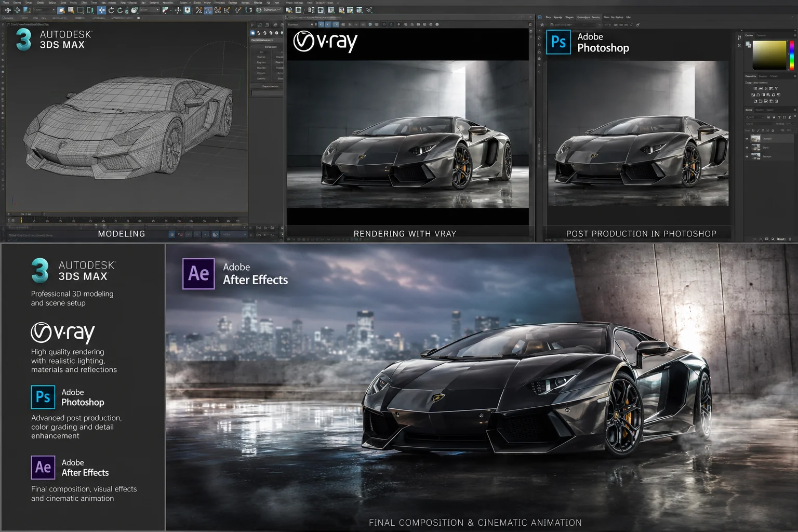This screenshot has height=532, width=798.
Task: Click the Lock All padlock icon in Layers panel
Action: (x=773, y=130)
